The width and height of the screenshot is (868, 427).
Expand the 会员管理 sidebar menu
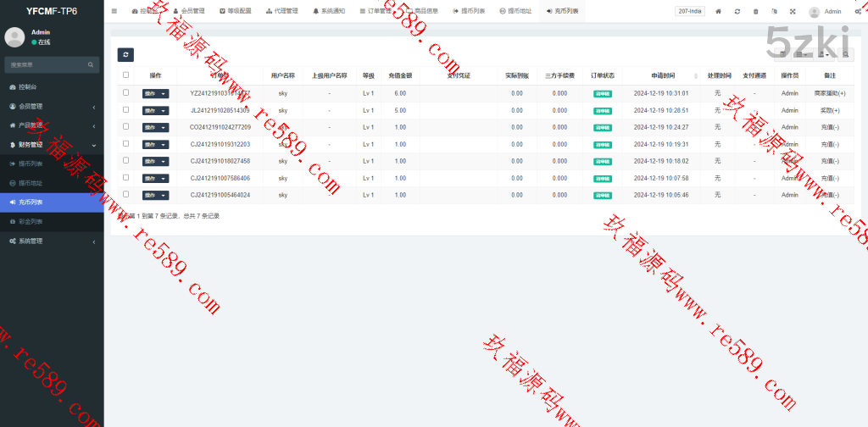51,106
